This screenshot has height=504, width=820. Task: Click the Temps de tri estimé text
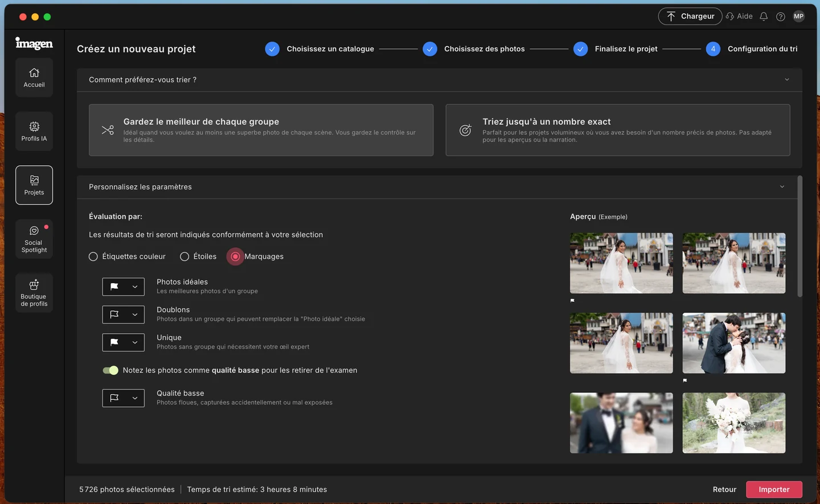click(257, 490)
